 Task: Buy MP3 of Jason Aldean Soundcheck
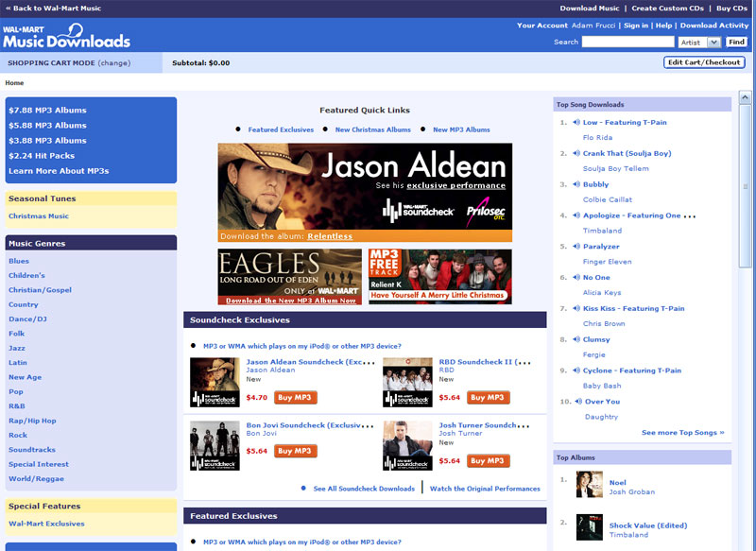295,397
